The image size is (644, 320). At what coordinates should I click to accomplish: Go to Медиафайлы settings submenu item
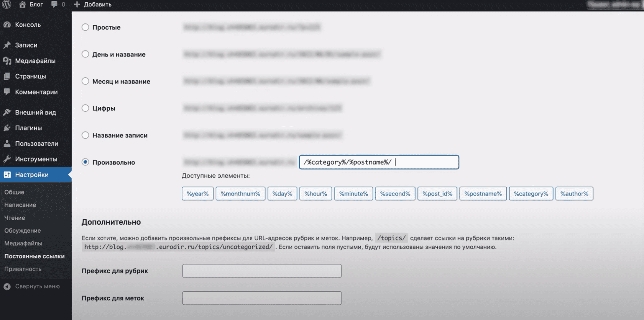tap(23, 243)
